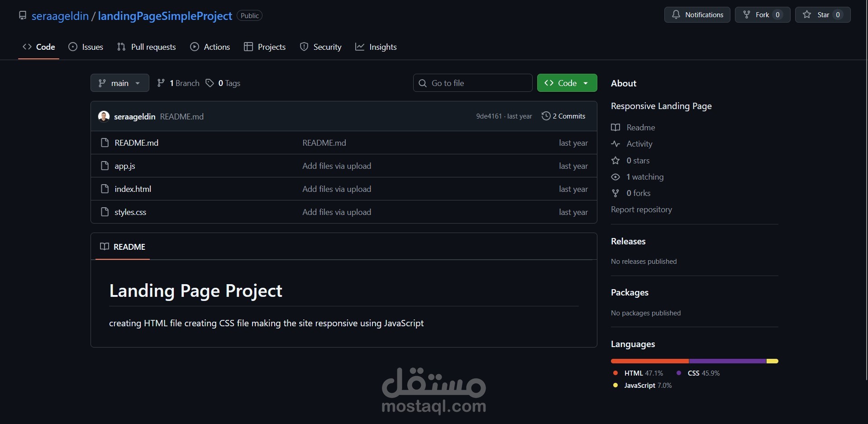Viewport: 868px width, 424px height.
Task: Expand the green Code dropdown arrow
Action: 586,83
